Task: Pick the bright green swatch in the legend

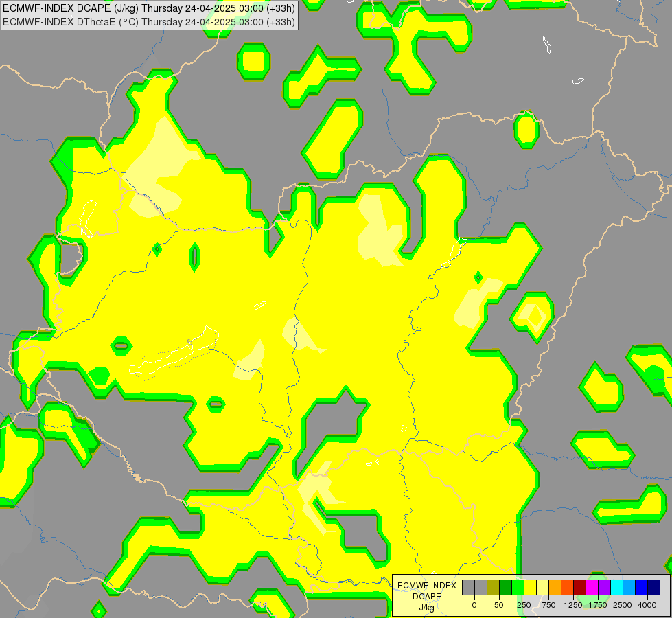Action: (518, 588)
